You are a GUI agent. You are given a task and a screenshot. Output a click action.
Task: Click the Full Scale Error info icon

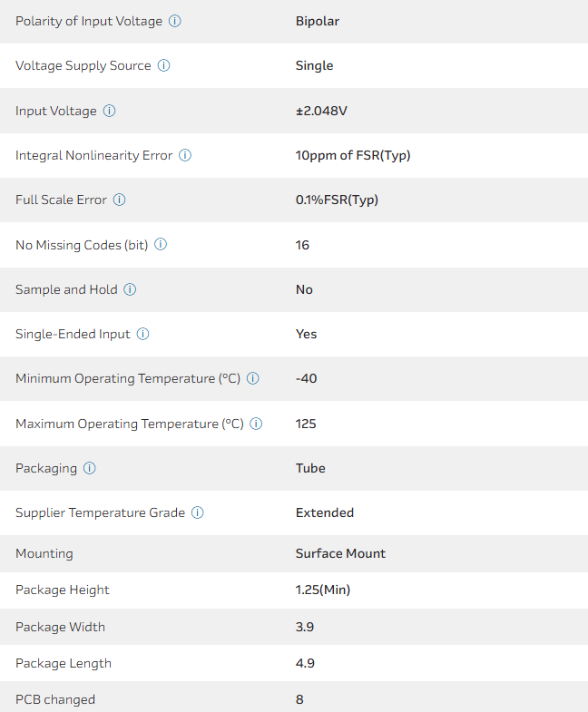(x=120, y=200)
